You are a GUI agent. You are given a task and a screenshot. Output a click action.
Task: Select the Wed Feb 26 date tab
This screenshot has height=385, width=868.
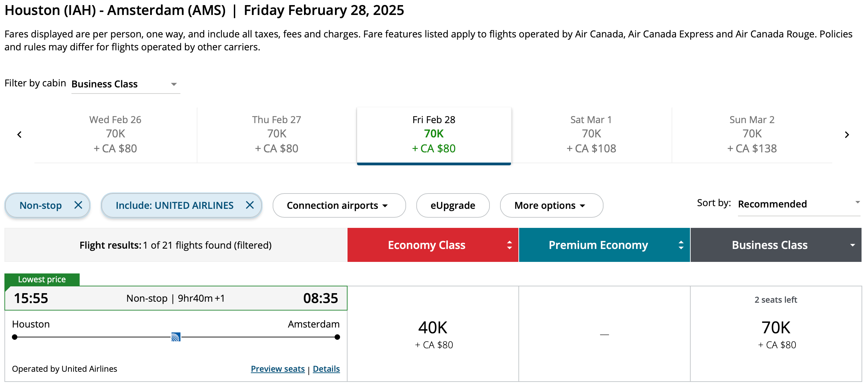115,134
